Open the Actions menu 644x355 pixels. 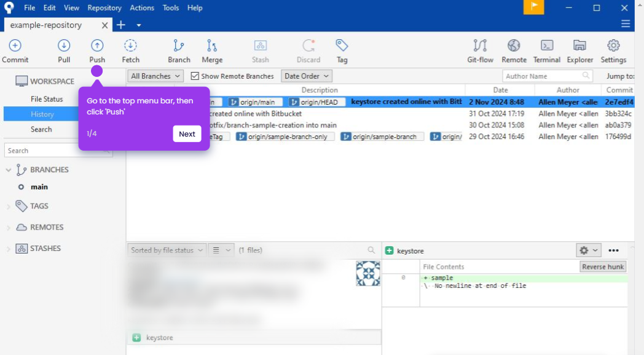coord(142,8)
